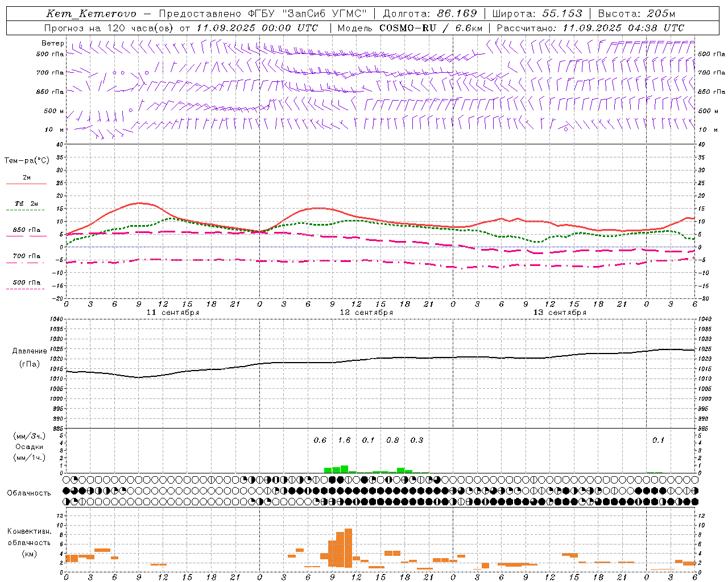
Task: Click the 0.6 precipitation total
Action: click(x=320, y=440)
